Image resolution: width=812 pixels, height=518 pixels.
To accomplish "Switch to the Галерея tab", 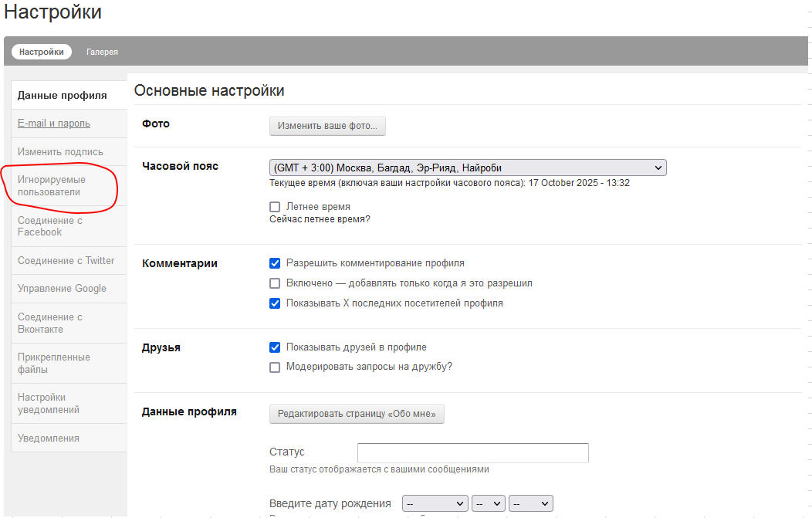I will point(102,52).
